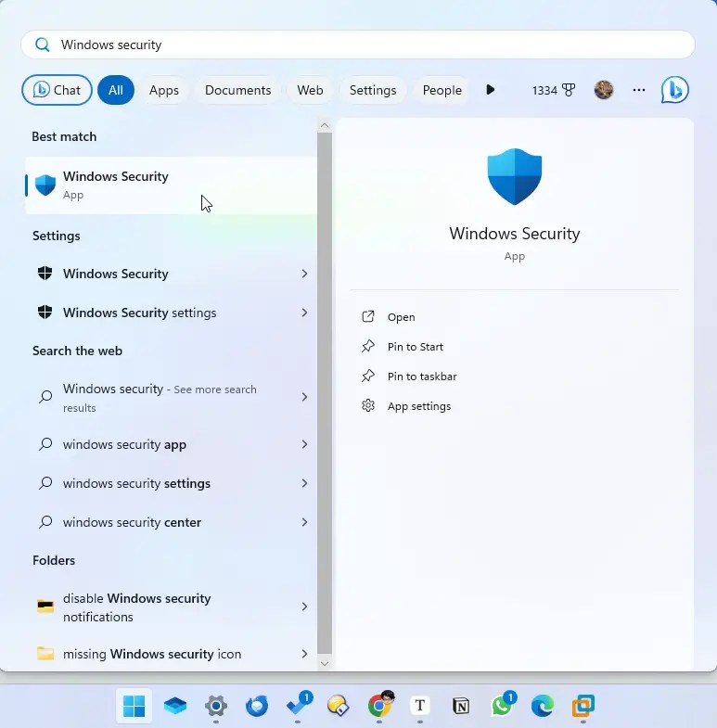Open the three-dot options menu

tap(639, 90)
